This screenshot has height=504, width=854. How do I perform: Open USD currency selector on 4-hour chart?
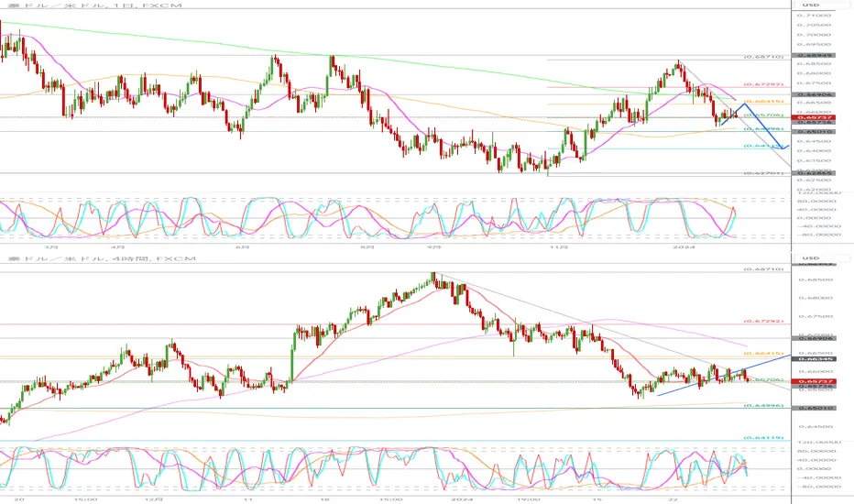point(810,258)
